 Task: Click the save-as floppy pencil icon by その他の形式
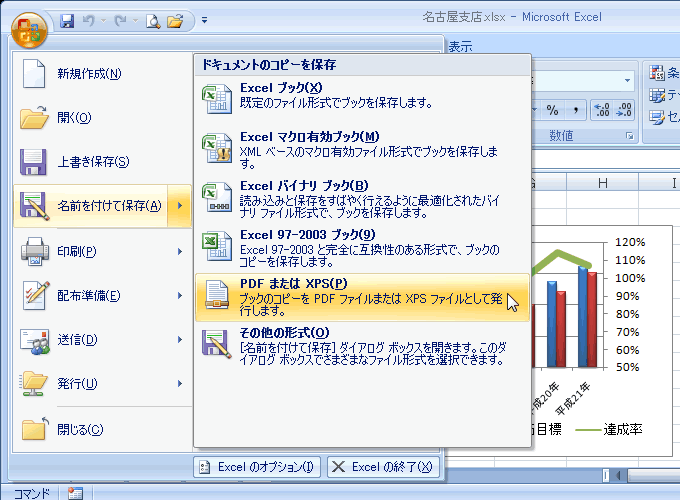[217, 344]
